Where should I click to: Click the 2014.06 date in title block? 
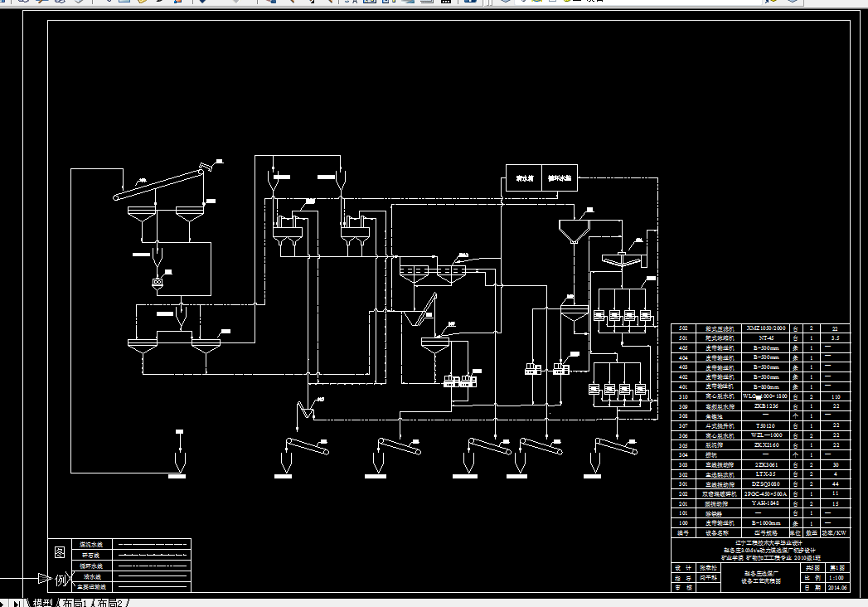coord(837,588)
